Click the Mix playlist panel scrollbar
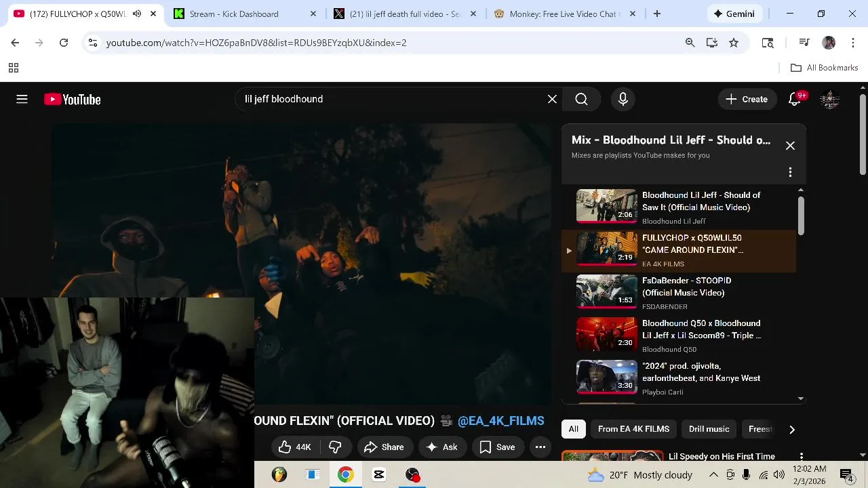This screenshot has width=868, height=488. click(x=801, y=216)
